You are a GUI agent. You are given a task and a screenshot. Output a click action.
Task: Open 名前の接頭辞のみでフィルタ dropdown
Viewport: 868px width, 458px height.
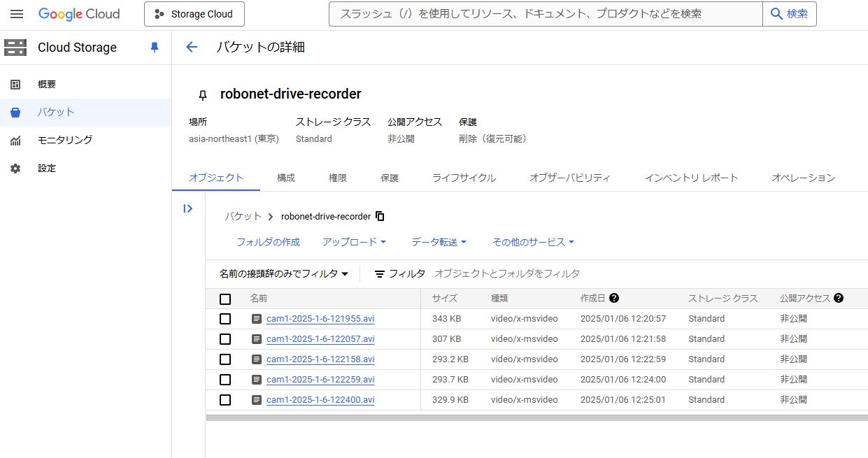tap(284, 274)
